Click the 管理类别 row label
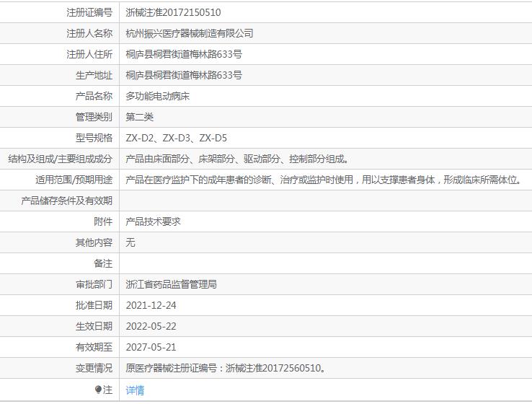The height and width of the screenshot is (404, 532). pyautogui.click(x=94, y=117)
